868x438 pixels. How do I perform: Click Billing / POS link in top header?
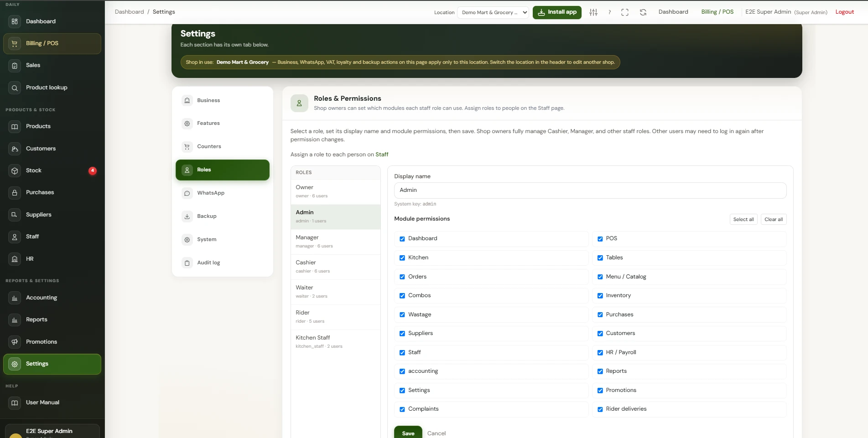pos(717,12)
